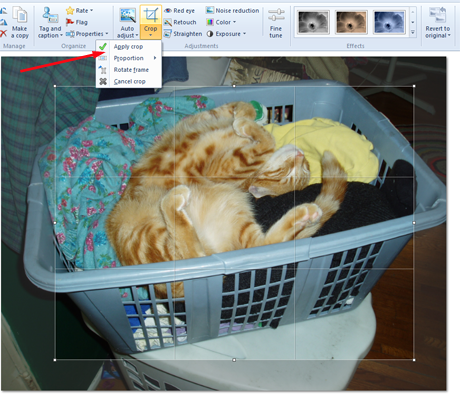
Task: Select the Retouch tool
Action: point(180,22)
